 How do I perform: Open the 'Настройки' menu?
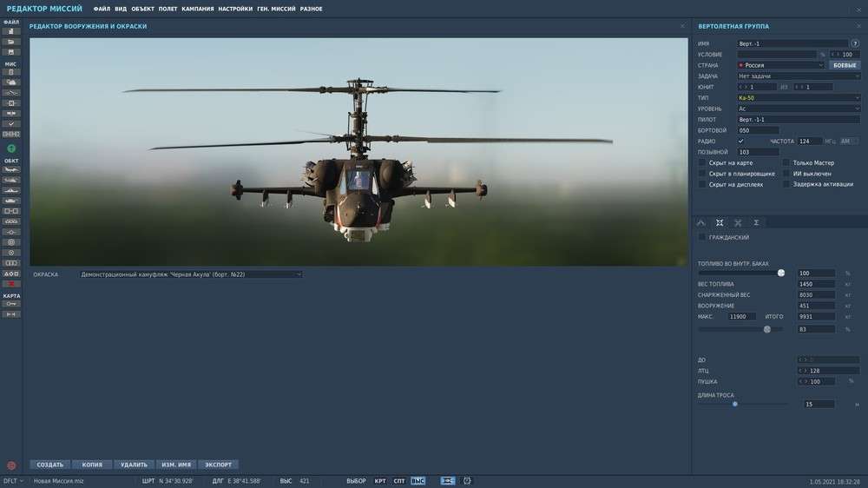coord(235,9)
